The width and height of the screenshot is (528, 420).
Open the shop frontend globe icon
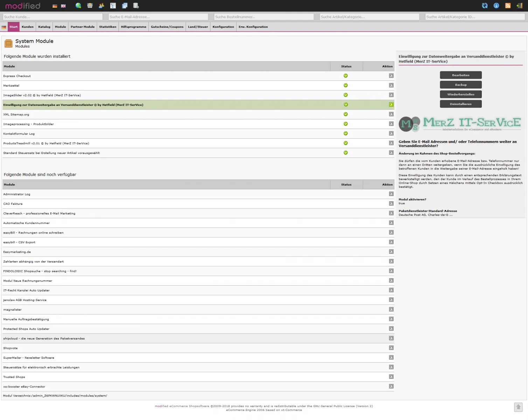pyautogui.click(x=78, y=6)
